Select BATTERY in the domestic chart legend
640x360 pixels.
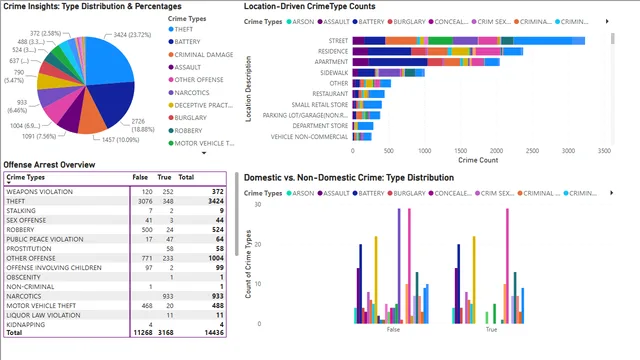[x=369, y=193]
